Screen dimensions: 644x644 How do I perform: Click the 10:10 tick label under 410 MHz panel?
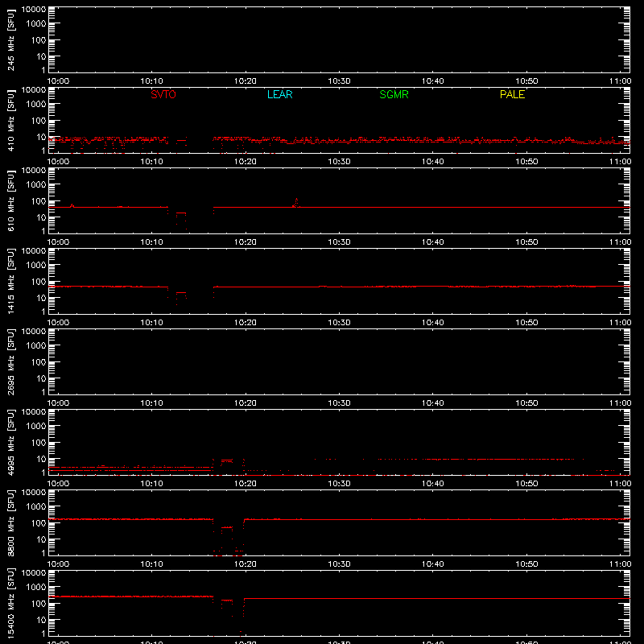coord(151,162)
